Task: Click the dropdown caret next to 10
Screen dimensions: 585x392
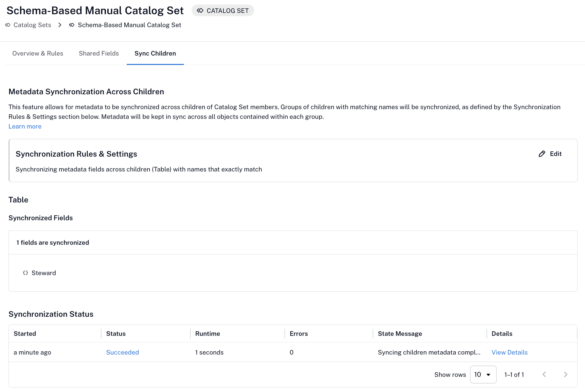Action: point(488,375)
